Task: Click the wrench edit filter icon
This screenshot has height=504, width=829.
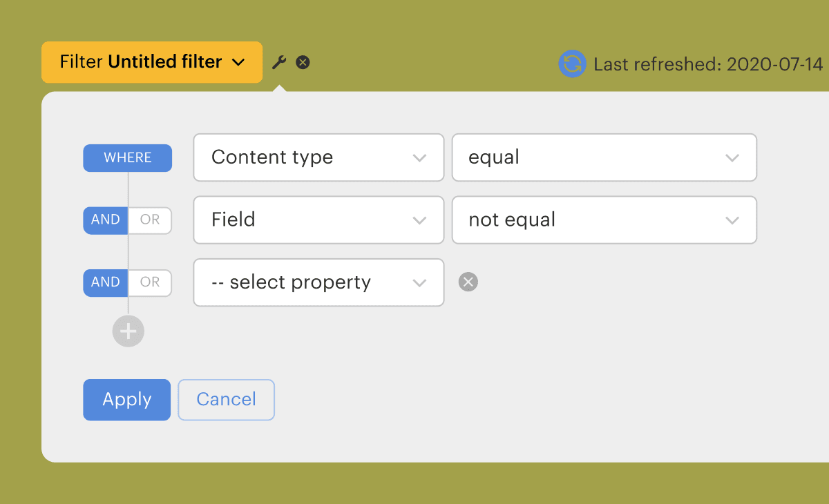Action: point(279,63)
